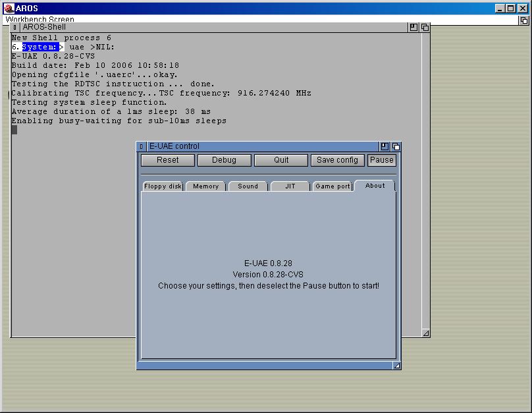Click the Workbench Screen title bar text
Image resolution: width=532 pixels, height=413 pixels.
[40, 19]
